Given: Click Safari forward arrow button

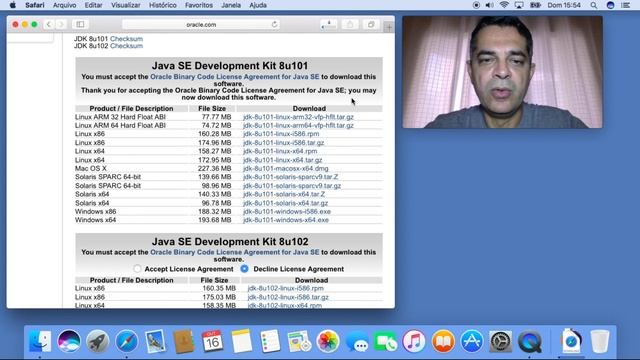Looking at the screenshot, I should point(60,24).
